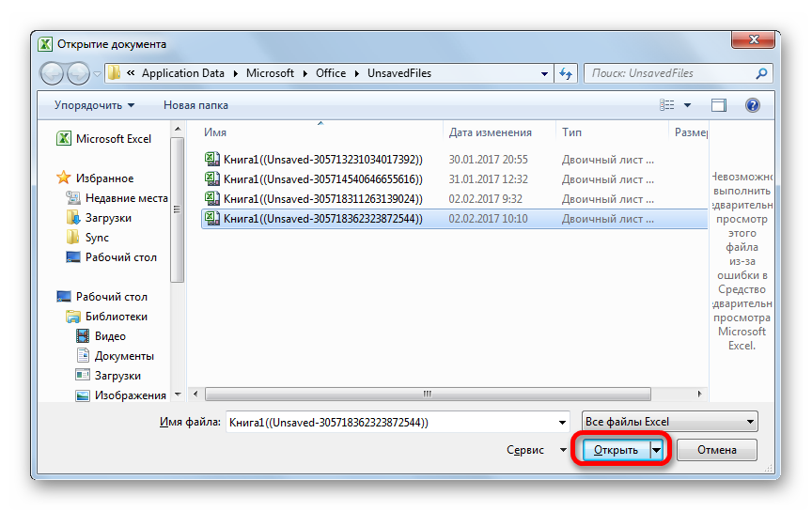Viewport: 812px width, 511px height.
Task: Click the back navigation arrow
Action: point(53,73)
